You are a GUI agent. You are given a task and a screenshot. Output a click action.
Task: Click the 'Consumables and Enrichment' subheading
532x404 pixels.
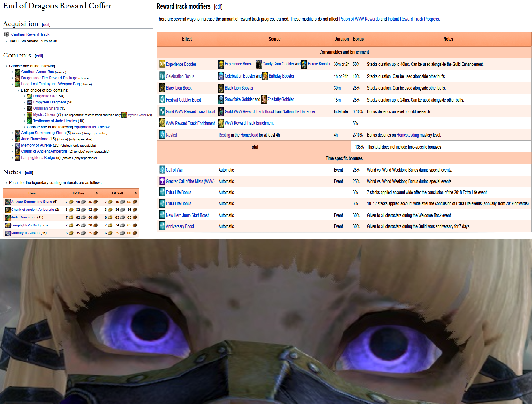click(x=344, y=52)
